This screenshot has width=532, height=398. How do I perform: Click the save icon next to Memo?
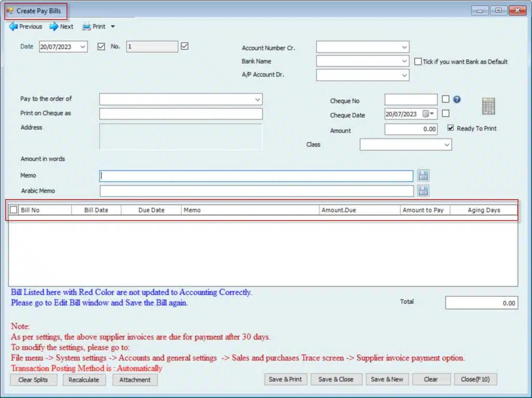coord(423,175)
